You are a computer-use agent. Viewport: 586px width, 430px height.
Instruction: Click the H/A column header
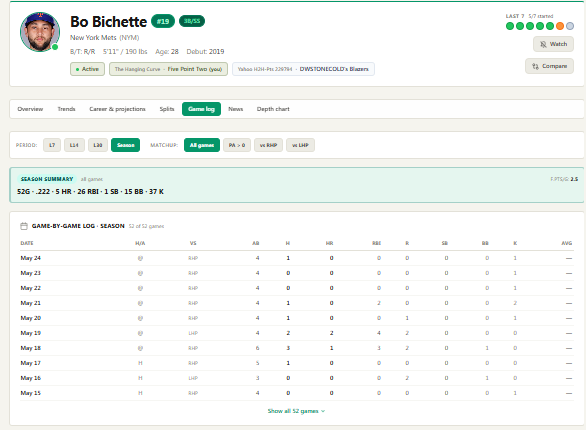pyautogui.click(x=140, y=243)
